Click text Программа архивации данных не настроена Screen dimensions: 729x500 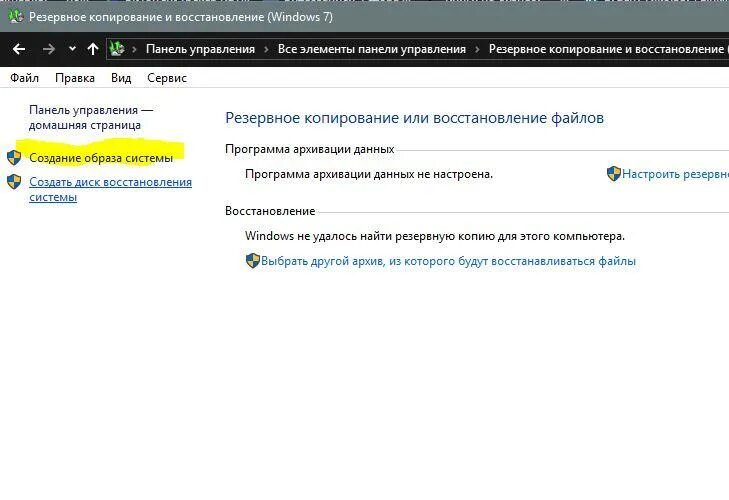point(369,174)
